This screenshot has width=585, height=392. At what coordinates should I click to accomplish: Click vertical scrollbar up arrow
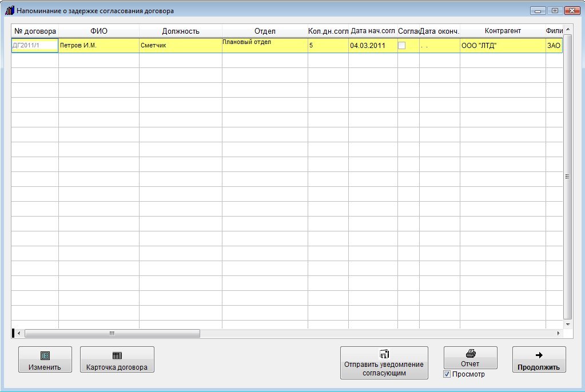click(x=568, y=29)
